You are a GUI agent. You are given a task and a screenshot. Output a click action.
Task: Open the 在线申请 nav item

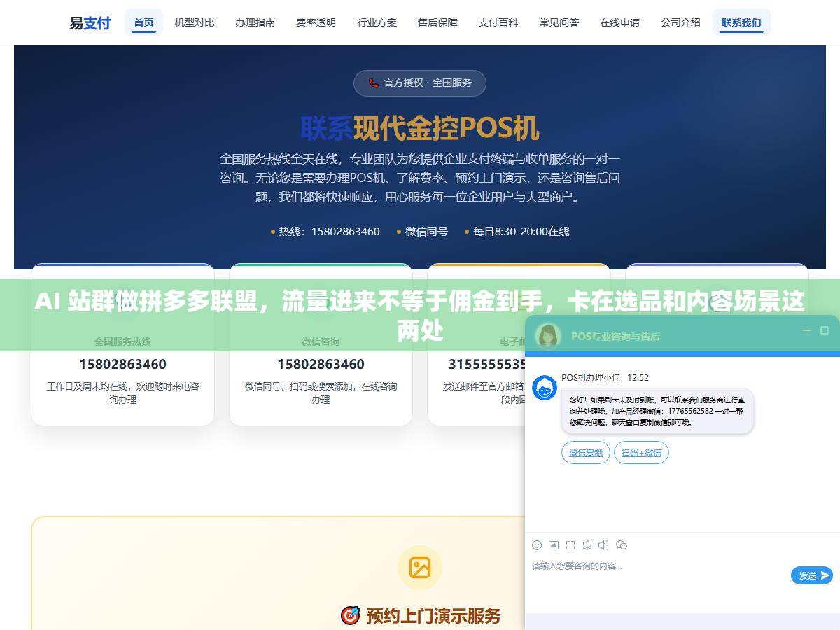pyautogui.click(x=620, y=22)
